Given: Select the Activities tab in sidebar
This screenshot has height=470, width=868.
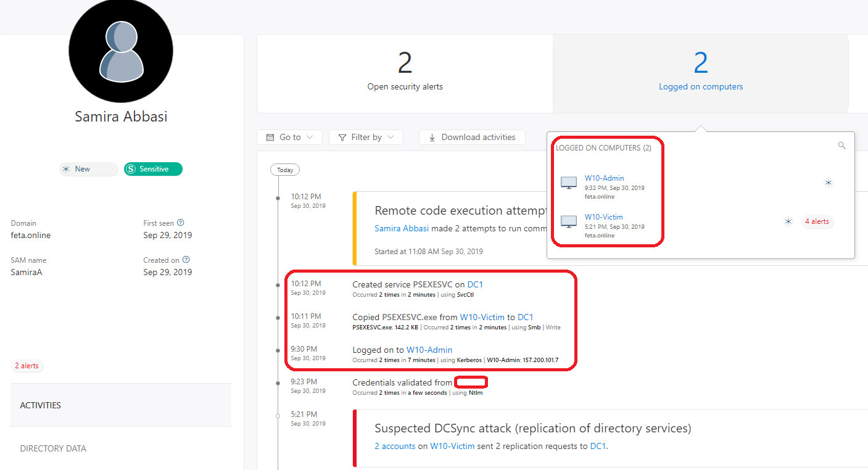Looking at the screenshot, I should pos(41,405).
